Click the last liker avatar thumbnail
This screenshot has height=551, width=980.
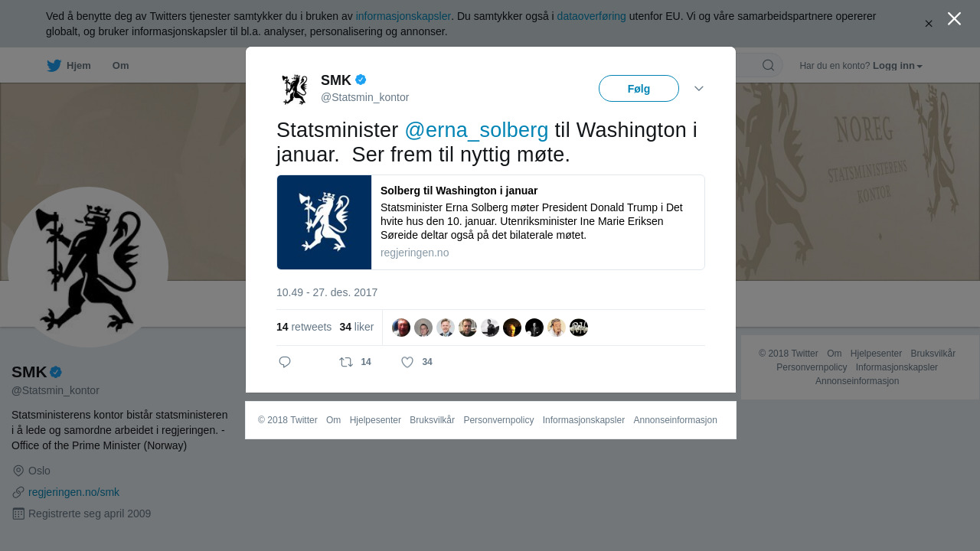(x=579, y=328)
